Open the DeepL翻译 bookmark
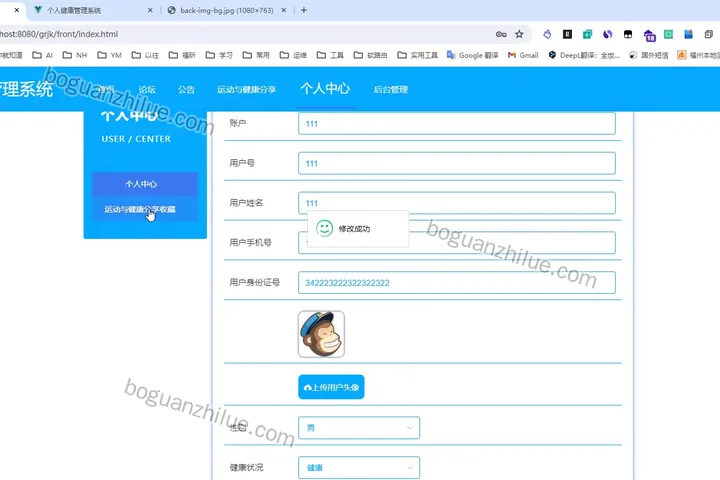 (x=584, y=55)
